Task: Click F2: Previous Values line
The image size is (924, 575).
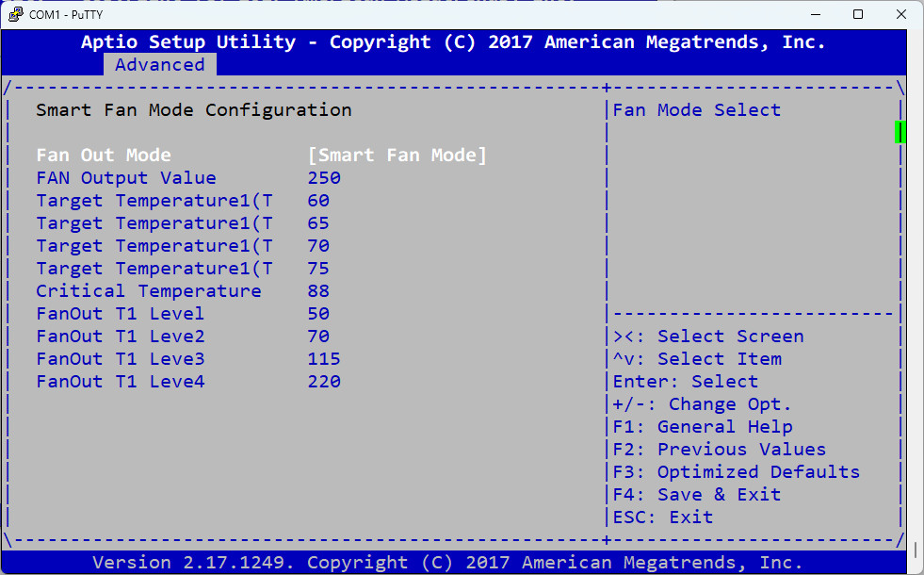Action: (720, 449)
